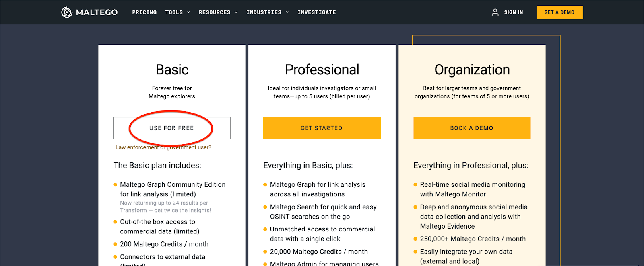Viewport: 644px width, 266px height.
Task: Open Law enforcement or government user link
Action: click(x=163, y=147)
